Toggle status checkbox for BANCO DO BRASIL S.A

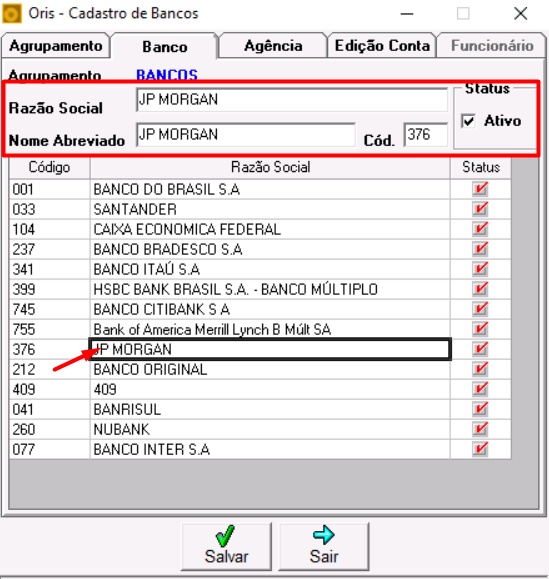click(x=480, y=189)
